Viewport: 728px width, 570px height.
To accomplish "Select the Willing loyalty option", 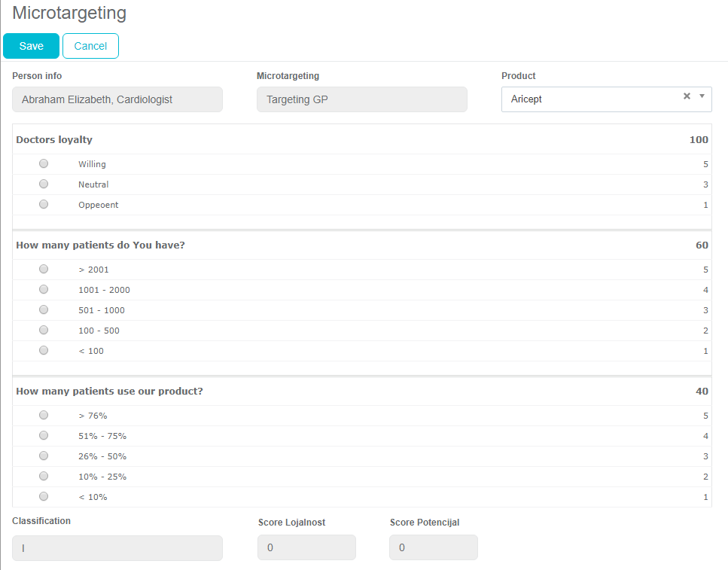I will point(44,163).
